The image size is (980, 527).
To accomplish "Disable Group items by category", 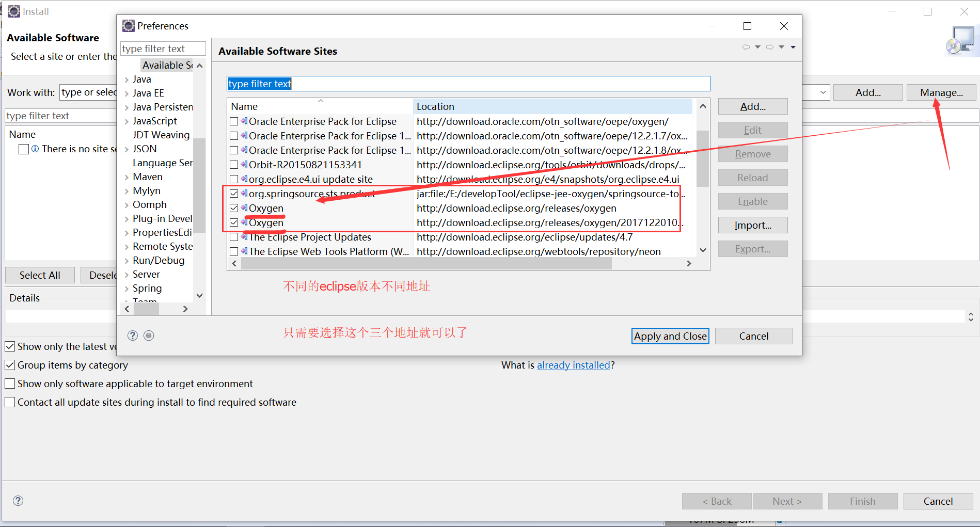I will 10,365.
